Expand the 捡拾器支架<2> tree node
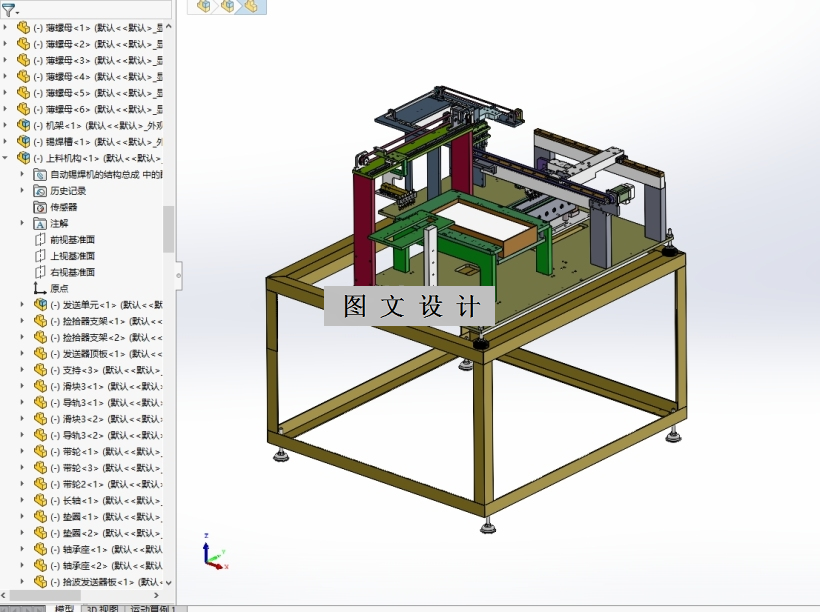Viewport: 820px width, 612px height. click(x=22, y=337)
